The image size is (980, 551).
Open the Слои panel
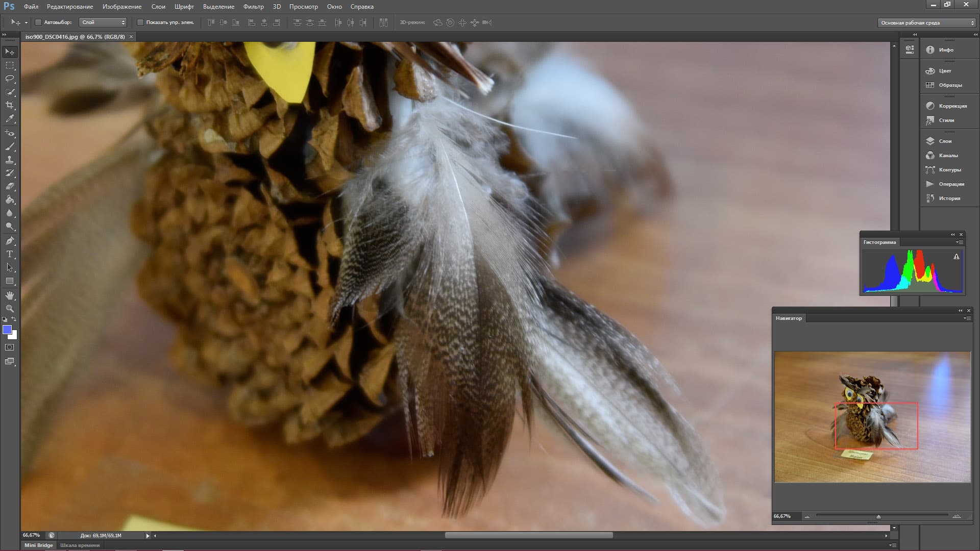[944, 141]
